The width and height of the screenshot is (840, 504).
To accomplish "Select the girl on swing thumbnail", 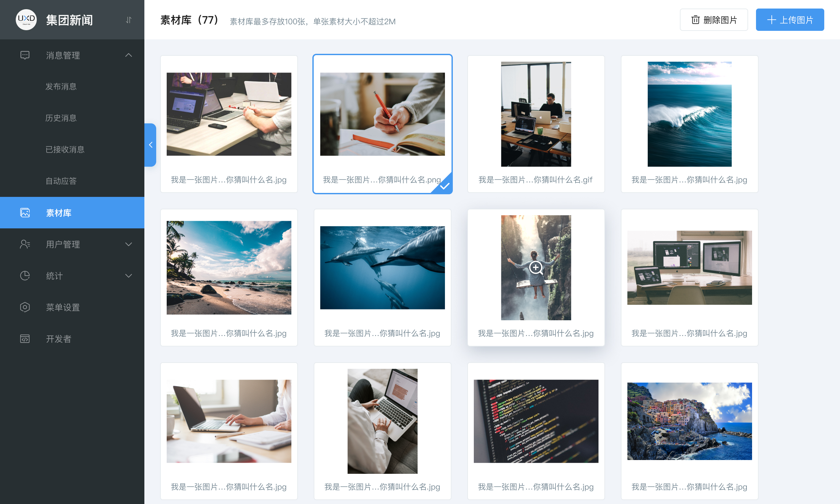I will [536, 268].
